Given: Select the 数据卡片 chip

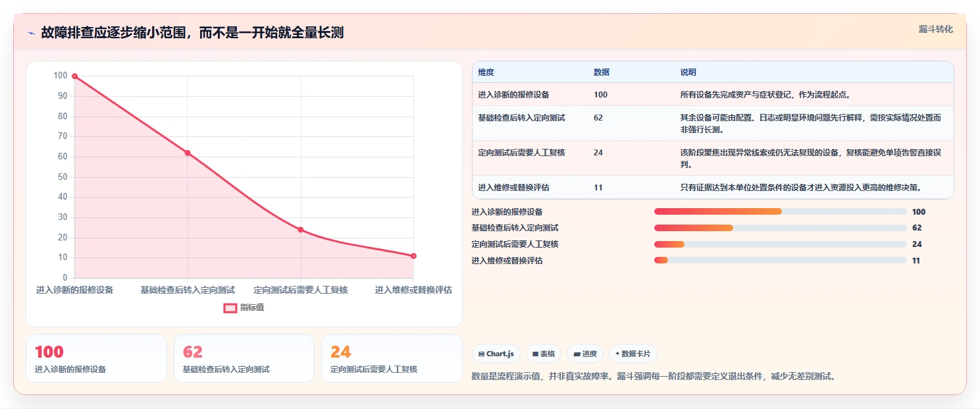Looking at the screenshot, I should click(633, 354).
